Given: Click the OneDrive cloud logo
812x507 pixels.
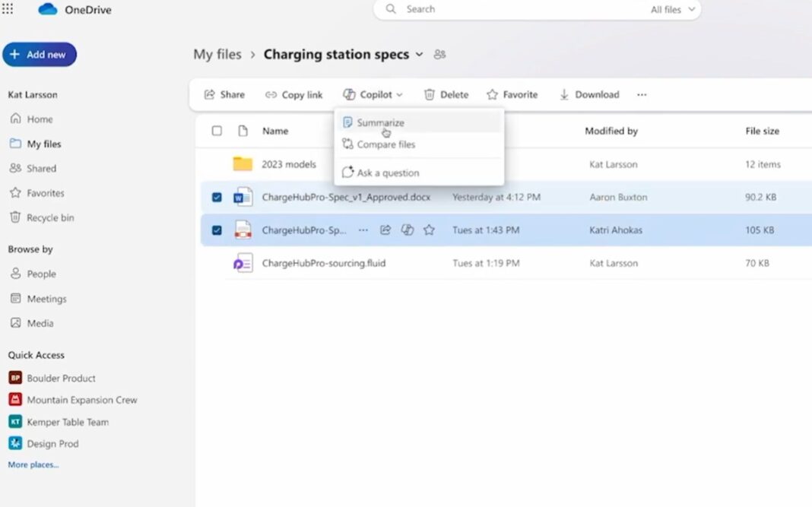Looking at the screenshot, I should tap(48, 9).
